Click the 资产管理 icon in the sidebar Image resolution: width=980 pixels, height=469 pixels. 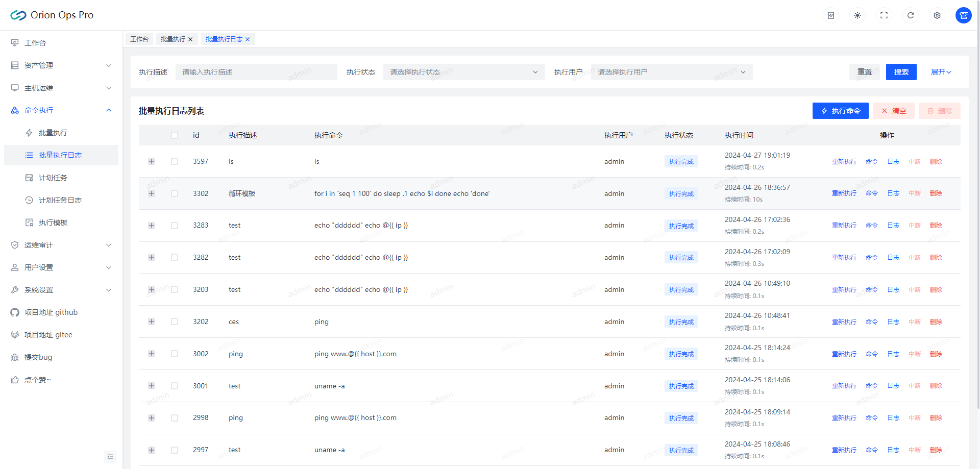(15, 65)
